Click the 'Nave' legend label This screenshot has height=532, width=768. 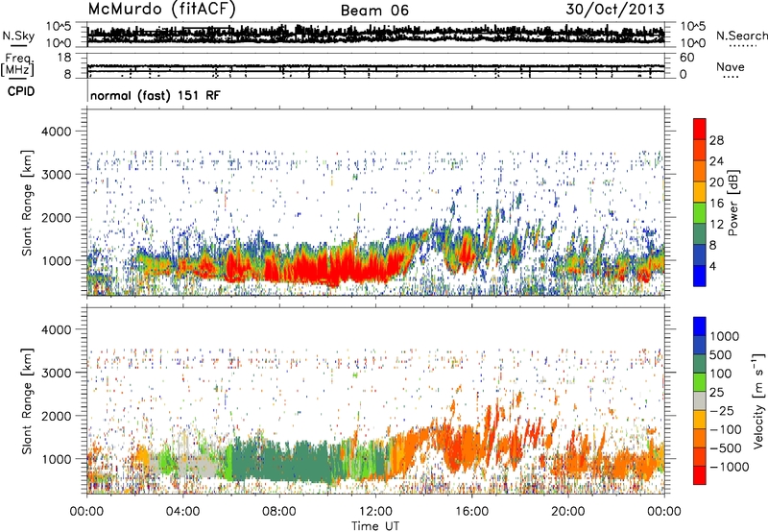731,66
